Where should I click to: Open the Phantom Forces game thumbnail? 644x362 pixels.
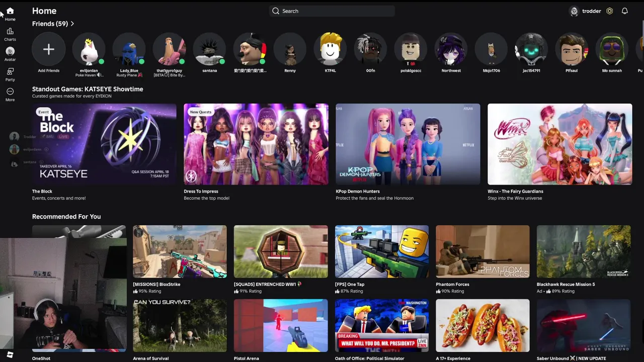click(x=482, y=251)
